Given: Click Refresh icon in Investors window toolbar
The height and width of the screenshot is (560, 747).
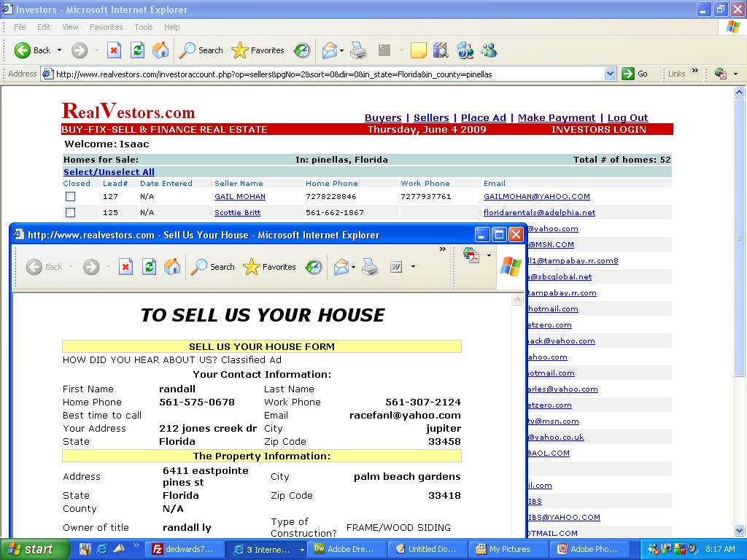Looking at the screenshot, I should [x=137, y=50].
